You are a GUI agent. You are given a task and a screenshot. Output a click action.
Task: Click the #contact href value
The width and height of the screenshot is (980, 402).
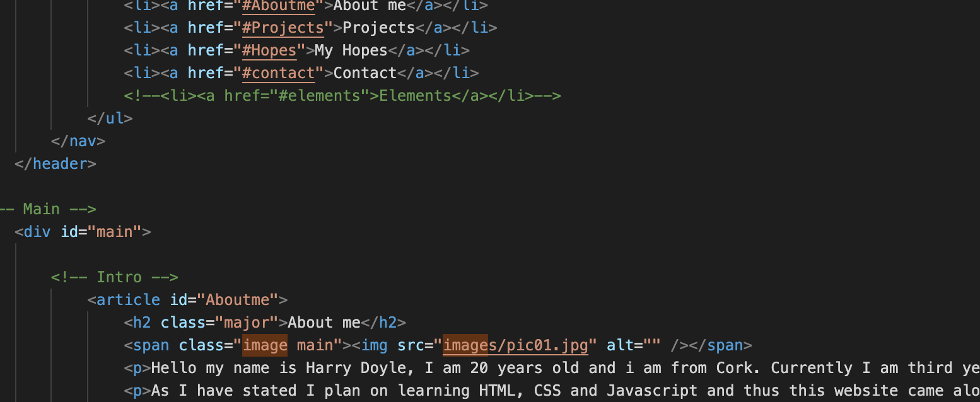click(279, 73)
